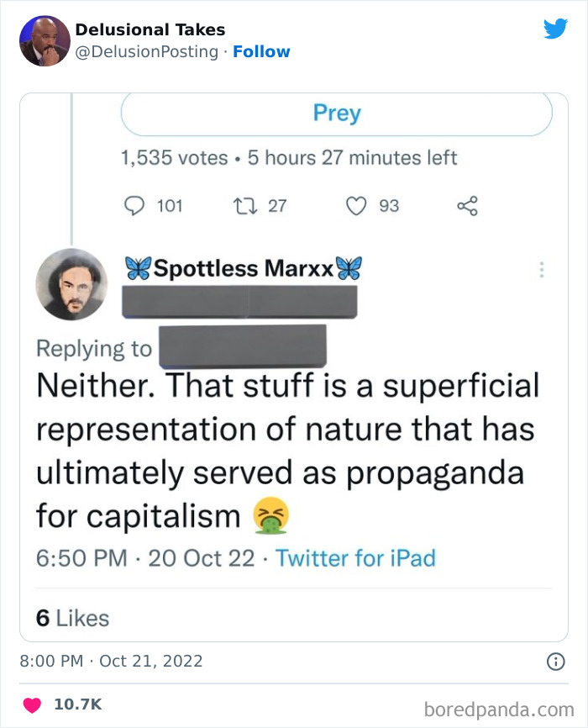This screenshot has width=588, height=728.
Task: Like the quoted poll tweet
Action: click(358, 206)
